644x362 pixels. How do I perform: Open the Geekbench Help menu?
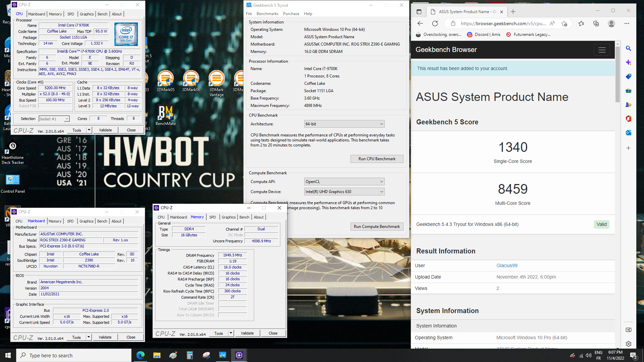pos(308,14)
